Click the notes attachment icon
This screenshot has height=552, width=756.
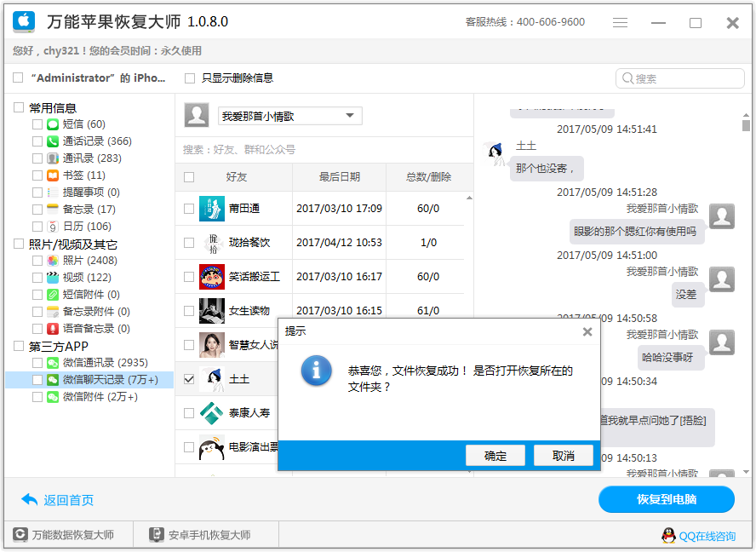click(53, 312)
